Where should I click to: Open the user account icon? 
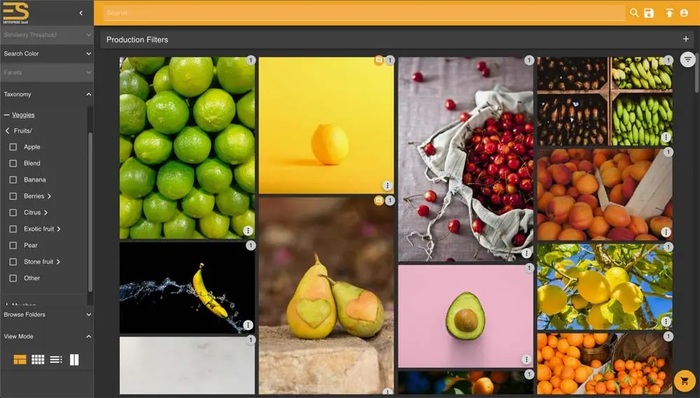[684, 13]
